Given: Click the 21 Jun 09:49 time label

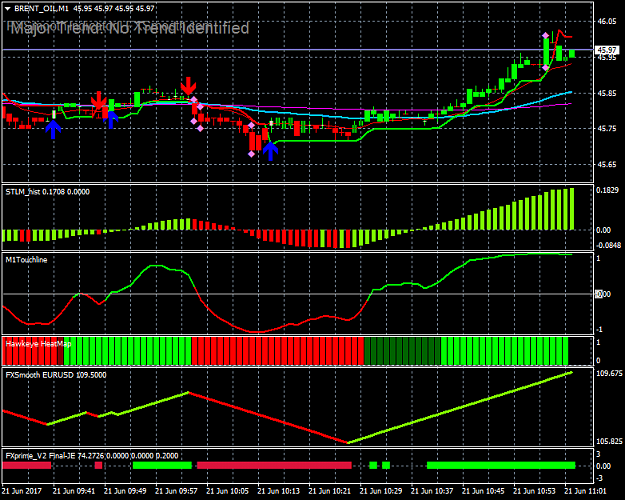Looking at the screenshot, I should click(125, 491).
